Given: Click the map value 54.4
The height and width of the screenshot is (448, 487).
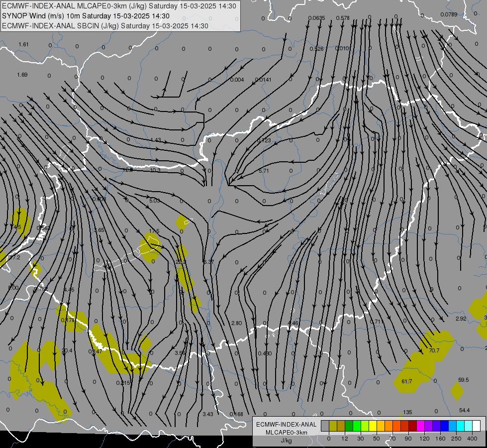Looking at the screenshot, I should tap(464, 410).
